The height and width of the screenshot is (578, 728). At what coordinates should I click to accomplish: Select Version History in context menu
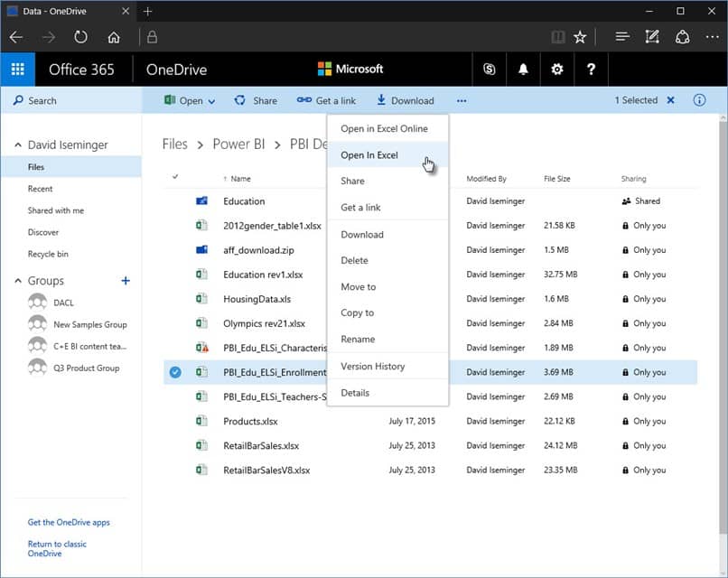(x=372, y=367)
